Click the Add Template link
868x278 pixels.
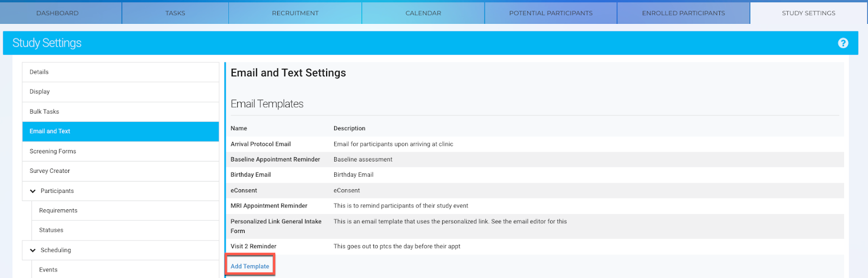point(250,266)
